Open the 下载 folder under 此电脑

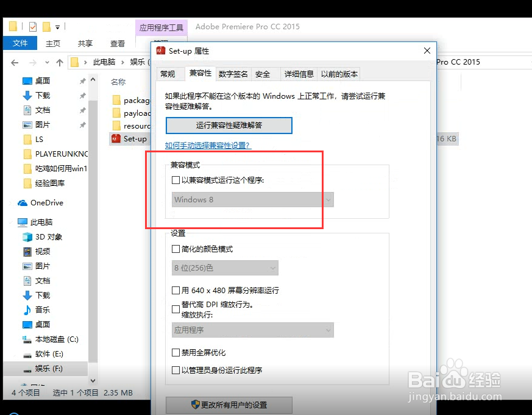click(37, 295)
